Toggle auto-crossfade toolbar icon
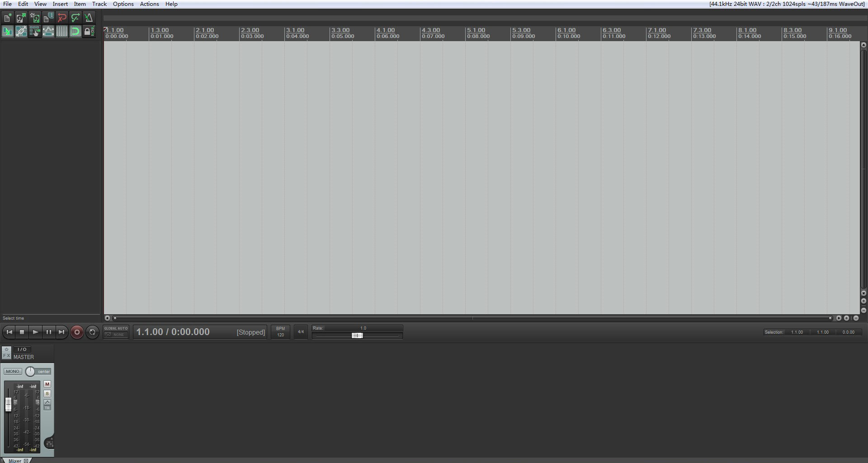 click(x=8, y=31)
